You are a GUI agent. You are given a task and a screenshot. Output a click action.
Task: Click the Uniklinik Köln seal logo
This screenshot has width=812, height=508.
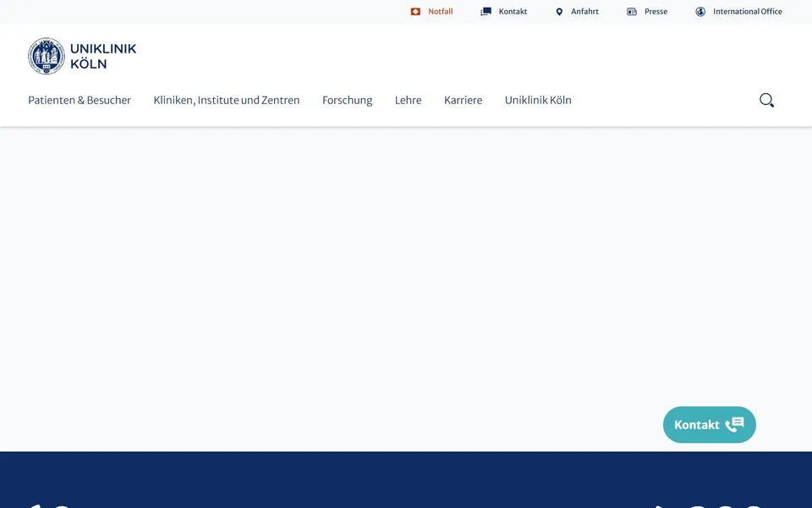coord(47,56)
